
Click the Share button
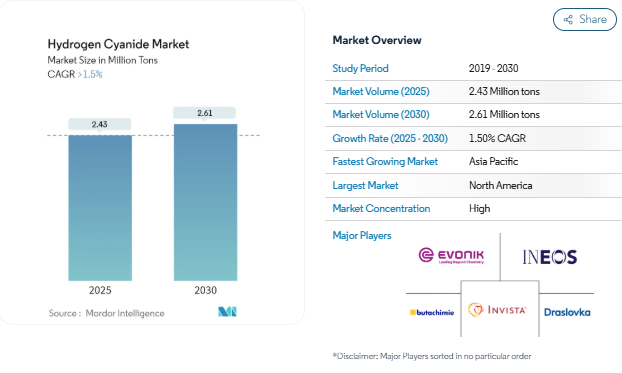pyautogui.click(x=585, y=19)
